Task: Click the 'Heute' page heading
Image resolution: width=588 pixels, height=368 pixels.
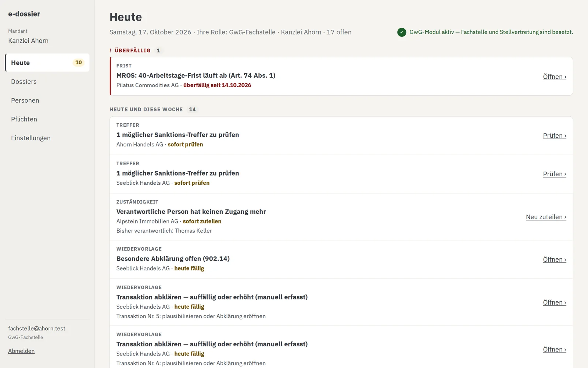Action: pos(126,17)
